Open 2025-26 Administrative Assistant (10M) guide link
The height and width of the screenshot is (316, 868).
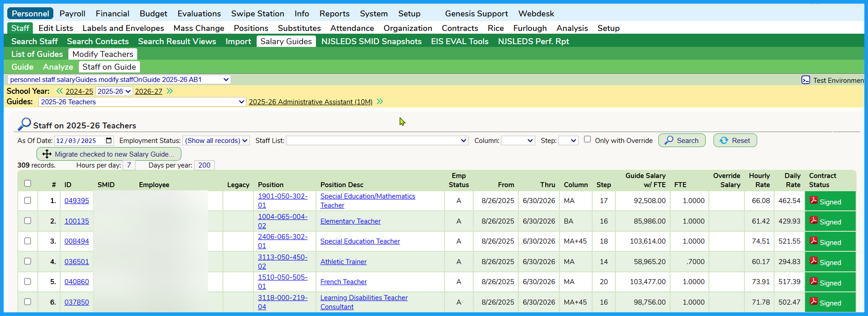pyautogui.click(x=310, y=102)
